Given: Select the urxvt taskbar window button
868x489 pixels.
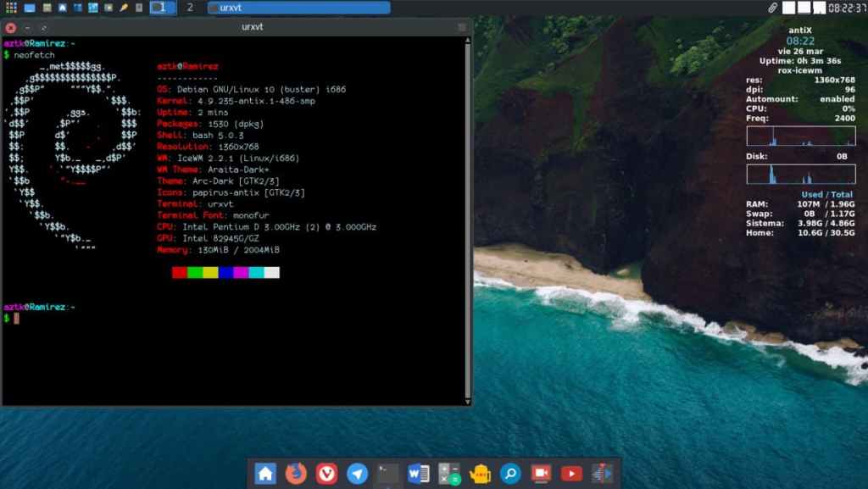Looking at the screenshot, I should point(298,8).
